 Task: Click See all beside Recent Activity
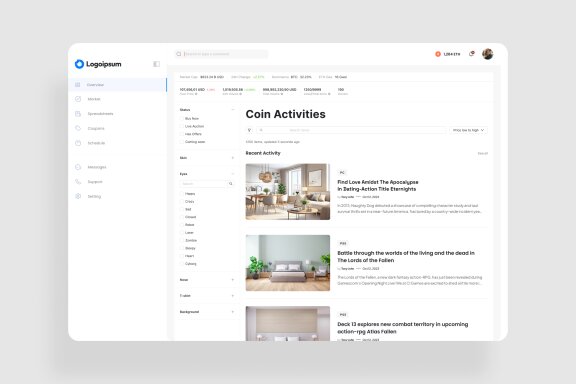click(483, 154)
